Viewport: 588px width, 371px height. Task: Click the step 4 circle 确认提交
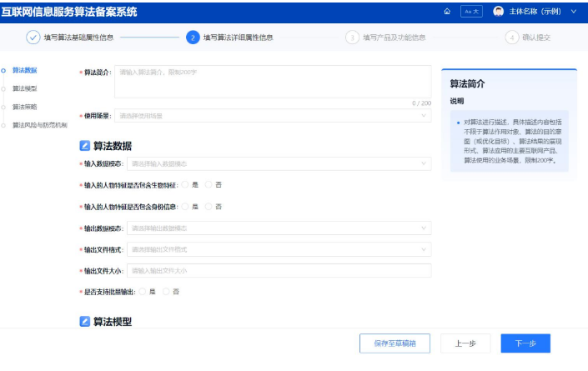coord(511,38)
